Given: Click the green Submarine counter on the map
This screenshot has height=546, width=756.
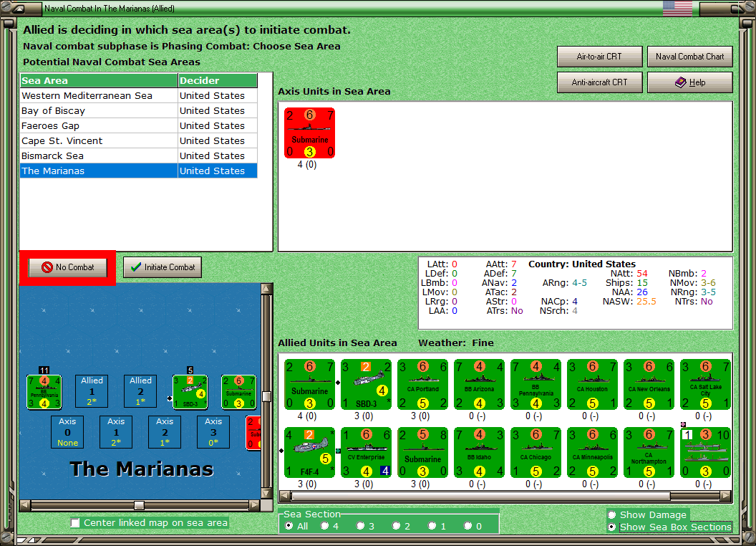Looking at the screenshot, I should click(238, 392).
